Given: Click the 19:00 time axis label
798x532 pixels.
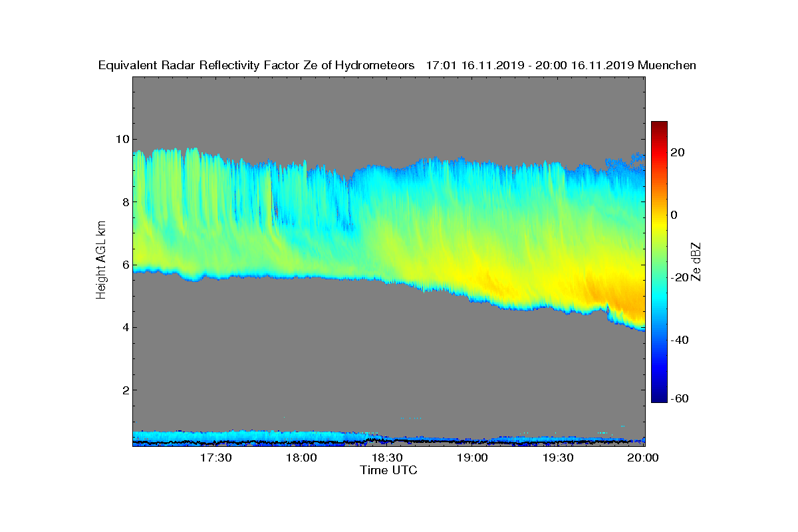Looking at the screenshot, I should pyautogui.click(x=473, y=458).
